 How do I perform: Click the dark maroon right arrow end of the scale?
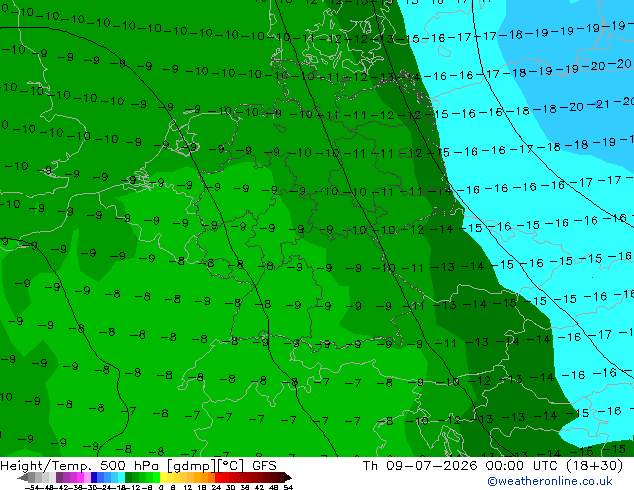[287, 477]
